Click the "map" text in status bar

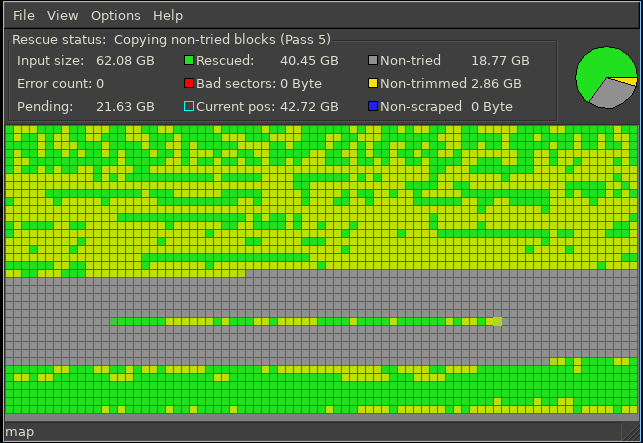(x=20, y=432)
